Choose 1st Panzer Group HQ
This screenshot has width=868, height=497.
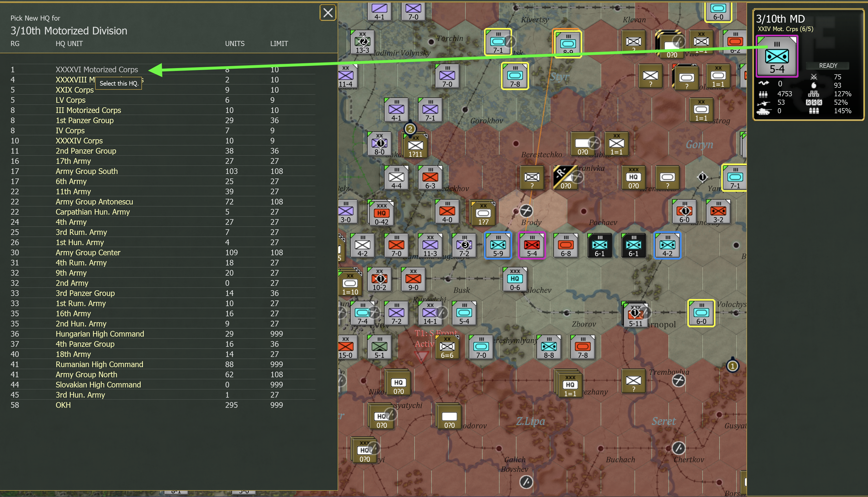coord(162,121)
